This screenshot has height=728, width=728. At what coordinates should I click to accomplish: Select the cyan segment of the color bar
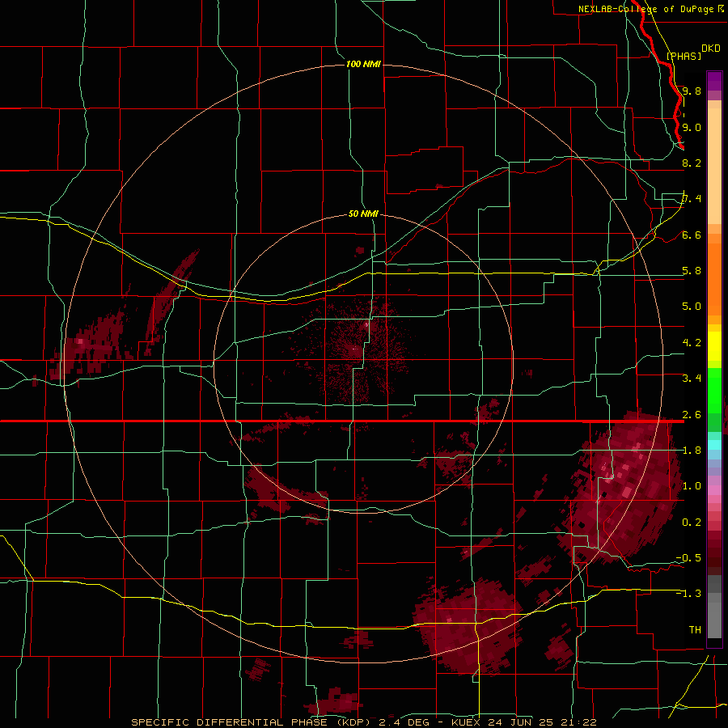point(714,445)
